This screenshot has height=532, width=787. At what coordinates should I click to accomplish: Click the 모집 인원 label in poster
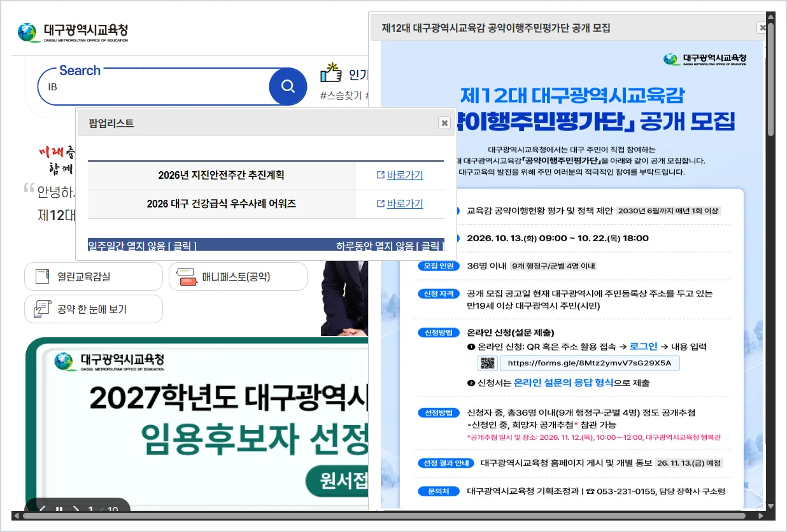(438, 265)
